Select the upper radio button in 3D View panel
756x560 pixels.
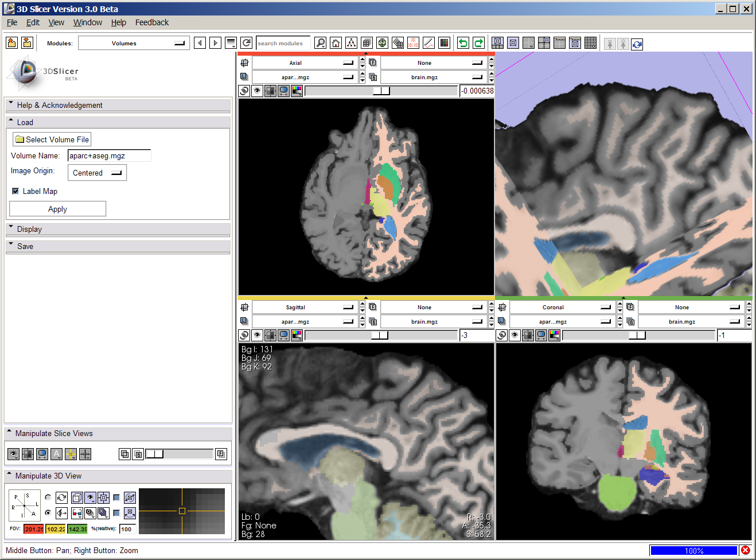click(x=48, y=497)
